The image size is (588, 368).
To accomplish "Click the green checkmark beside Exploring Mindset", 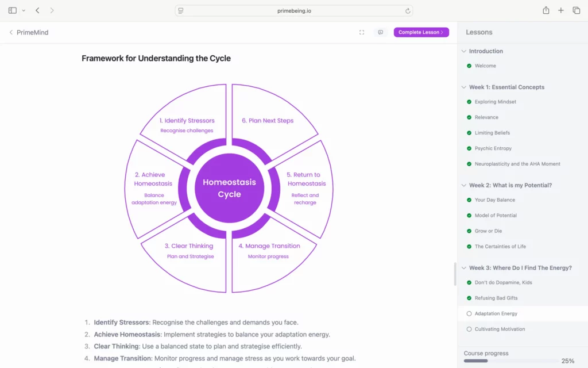I will coord(469,102).
